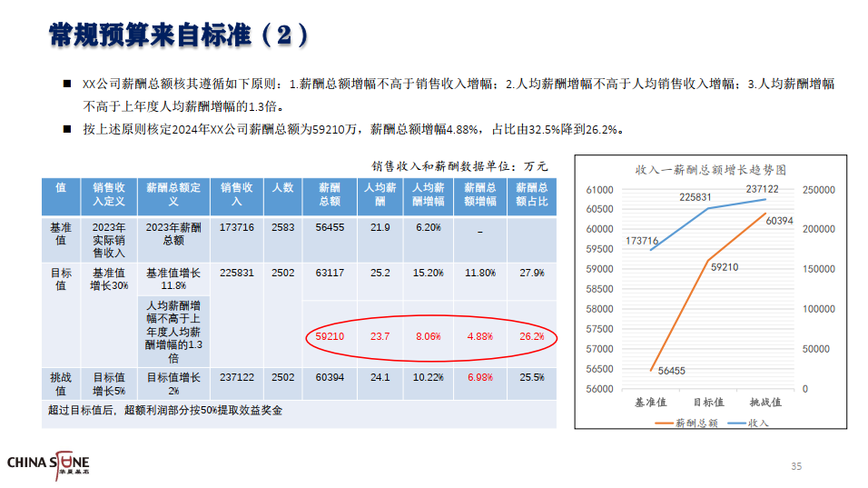This screenshot has height=488, width=868.
Task: Click the 237122 data label on chart
Action: pos(762,189)
